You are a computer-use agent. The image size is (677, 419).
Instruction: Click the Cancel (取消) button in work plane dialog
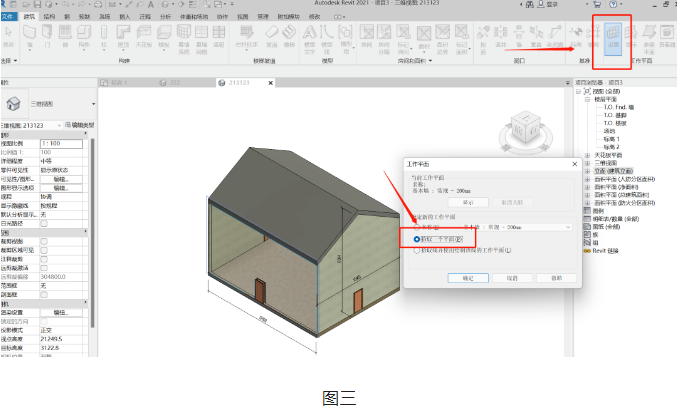512,278
